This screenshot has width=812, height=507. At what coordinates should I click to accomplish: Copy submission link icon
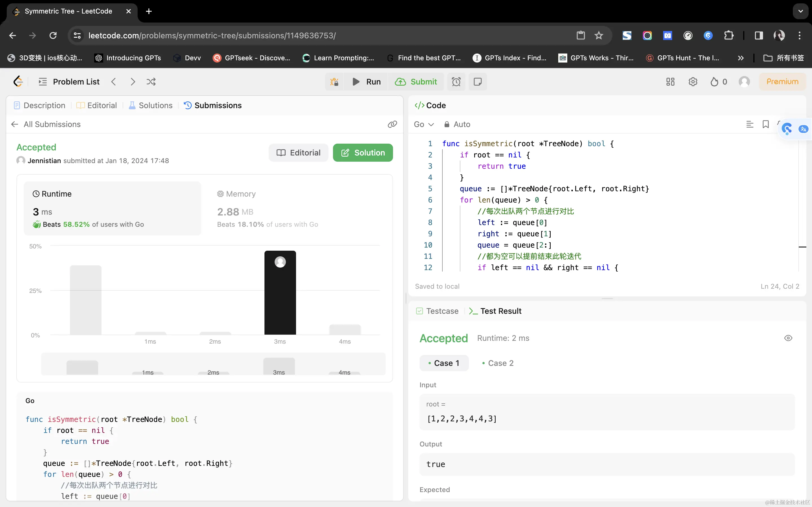tap(392, 124)
